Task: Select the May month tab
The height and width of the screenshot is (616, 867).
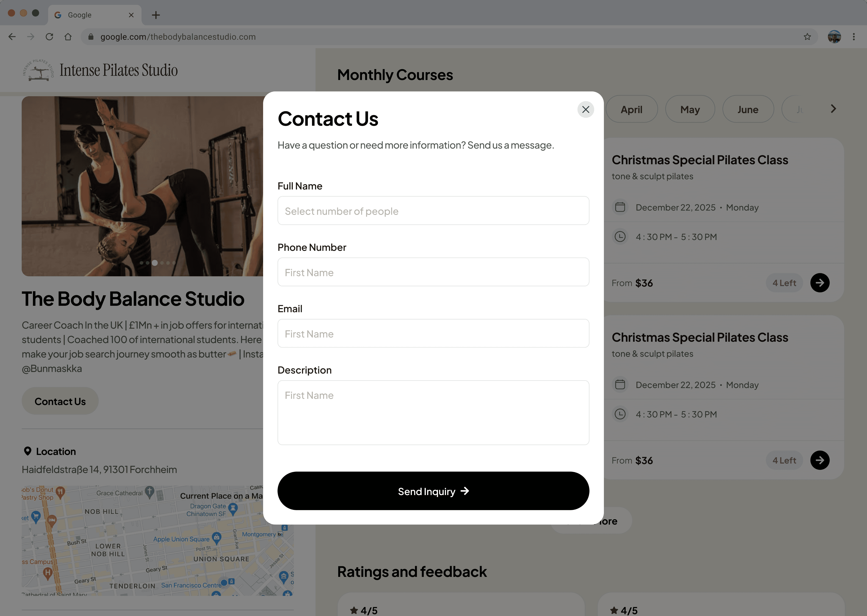Action: (x=690, y=110)
